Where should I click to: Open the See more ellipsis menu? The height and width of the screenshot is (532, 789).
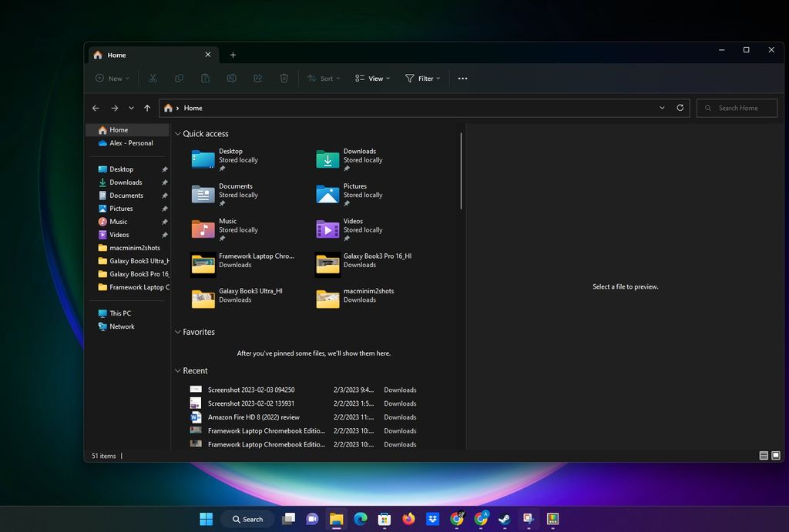point(462,78)
